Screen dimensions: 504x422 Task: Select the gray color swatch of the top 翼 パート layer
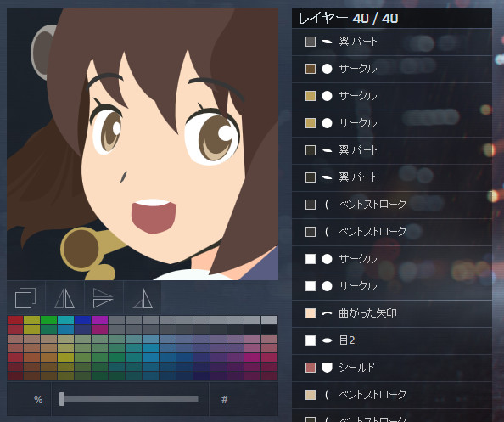tap(311, 42)
